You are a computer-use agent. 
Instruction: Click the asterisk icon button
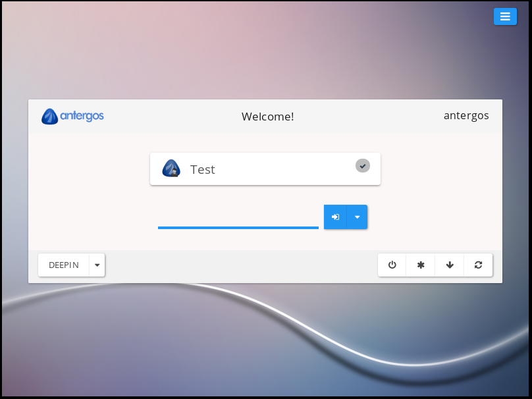tap(421, 265)
